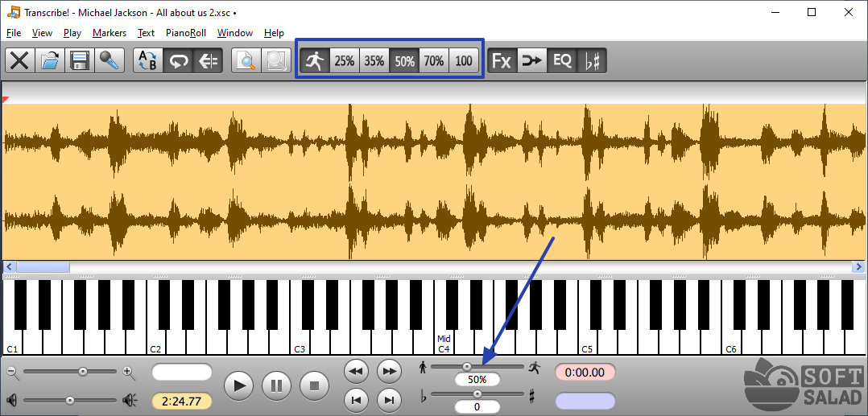868x416 pixels.
Task: Click the microphone record icon
Action: [110, 60]
